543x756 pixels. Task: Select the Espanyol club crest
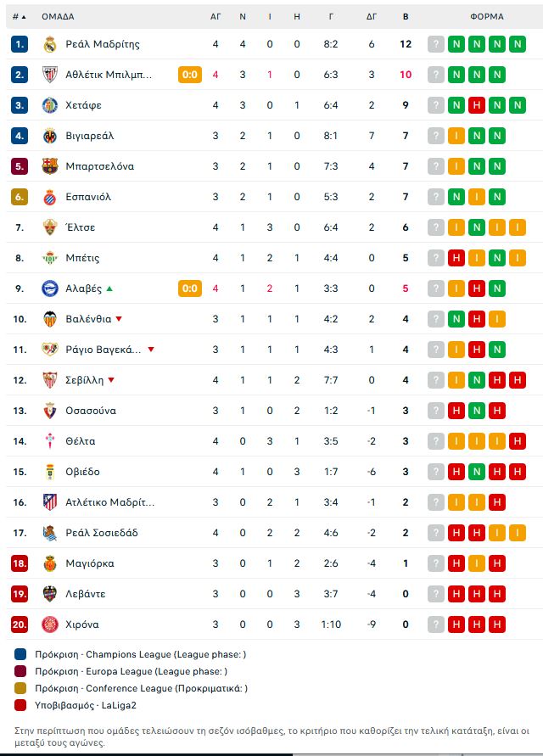pos(50,197)
